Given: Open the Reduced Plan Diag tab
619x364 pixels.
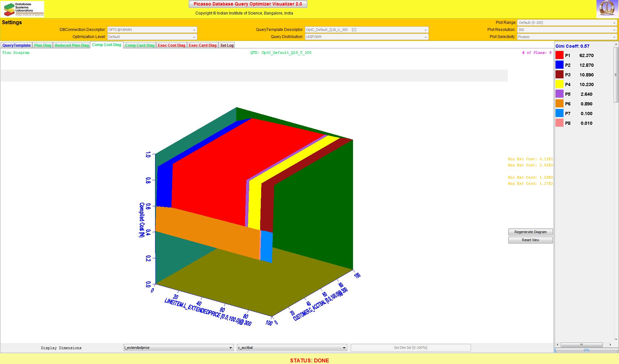Looking at the screenshot, I should 72,45.
